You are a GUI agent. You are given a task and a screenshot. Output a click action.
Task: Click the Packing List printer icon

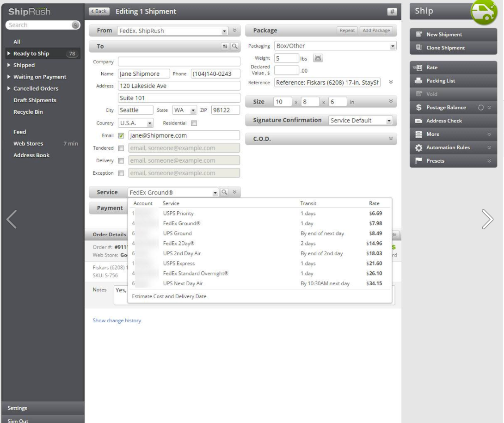[418, 81]
